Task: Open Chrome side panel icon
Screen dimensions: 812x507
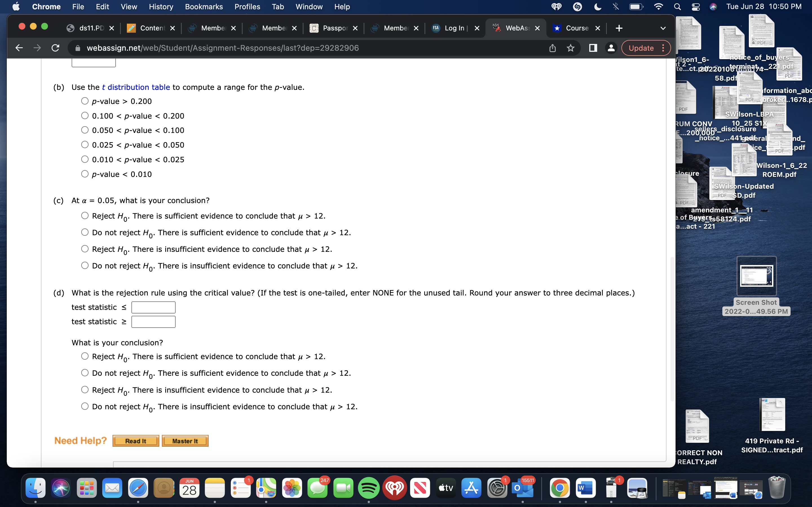Action: point(593,48)
